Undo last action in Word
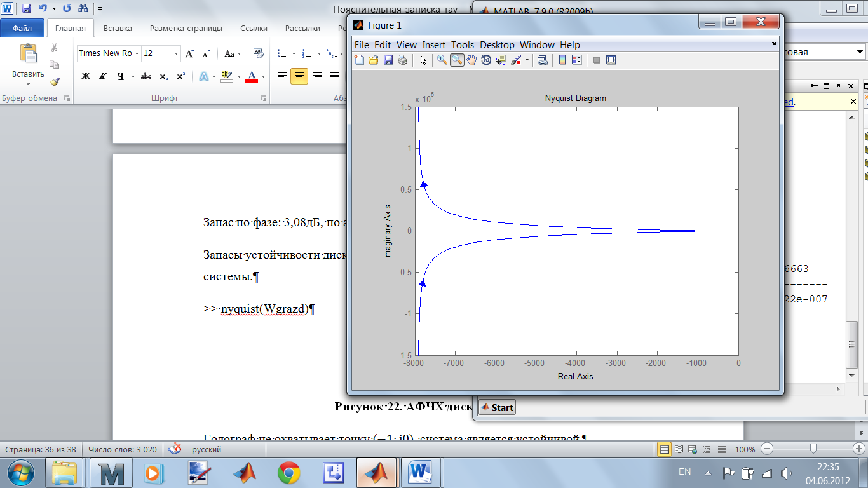This screenshot has height=488, width=868. (x=42, y=9)
